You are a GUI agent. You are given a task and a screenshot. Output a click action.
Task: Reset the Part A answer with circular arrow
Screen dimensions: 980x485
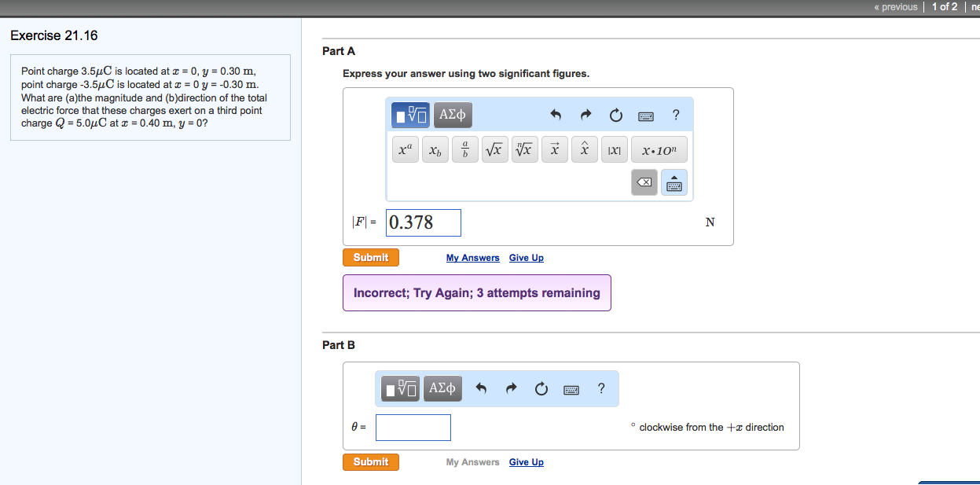pyautogui.click(x=615, y=116)
